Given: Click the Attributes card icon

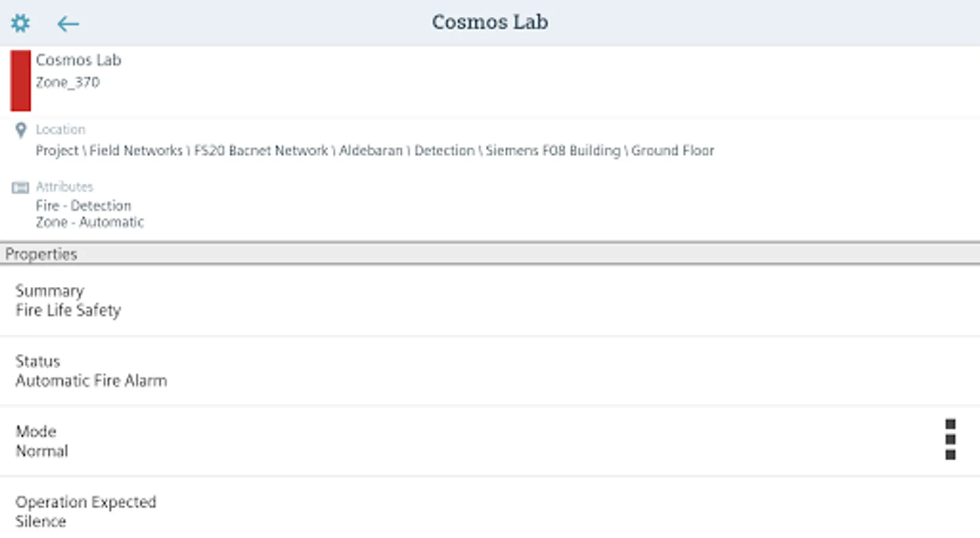Looking at the screenshot, I should (20, 188).
